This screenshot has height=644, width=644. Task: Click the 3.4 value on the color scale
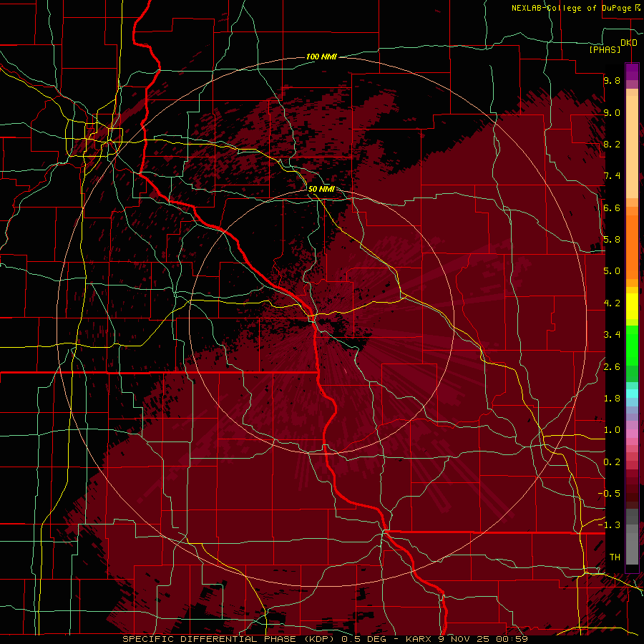click(x=612, y=335)
